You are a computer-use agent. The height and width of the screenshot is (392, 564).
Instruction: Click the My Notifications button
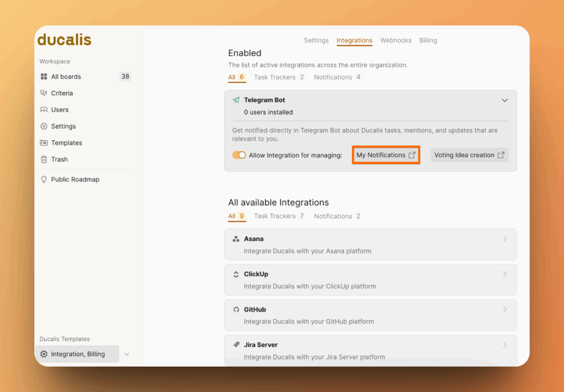pyautogui.click(x=386, y=155)
